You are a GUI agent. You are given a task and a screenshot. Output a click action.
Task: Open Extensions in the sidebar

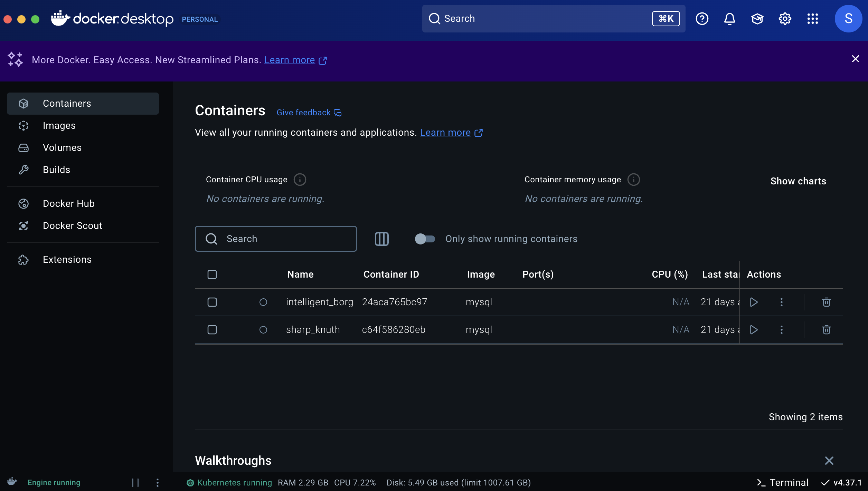(83, 260)
